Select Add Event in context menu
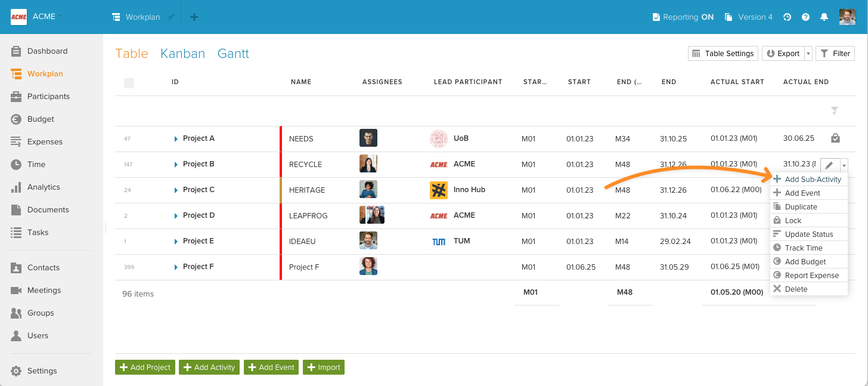Image resolution: width=868 pixels, height=386 pixels. (809, 193)
